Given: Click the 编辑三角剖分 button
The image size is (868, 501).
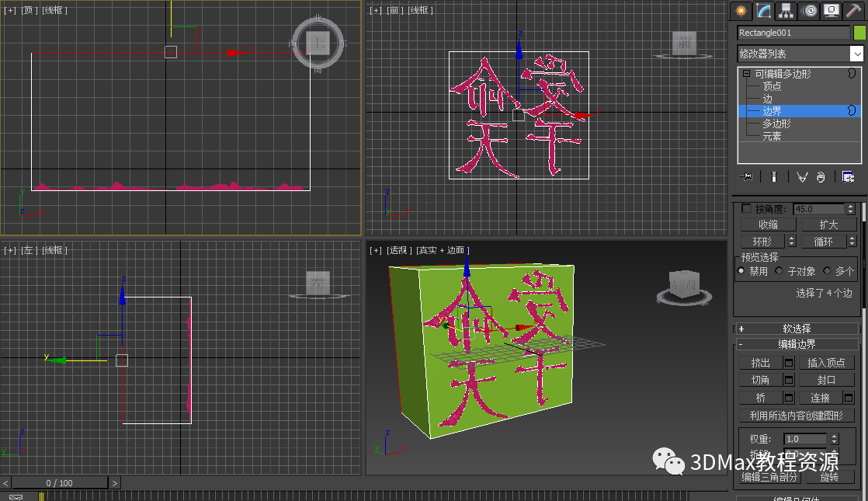Looking at the screenshot, I should [769, 477].
